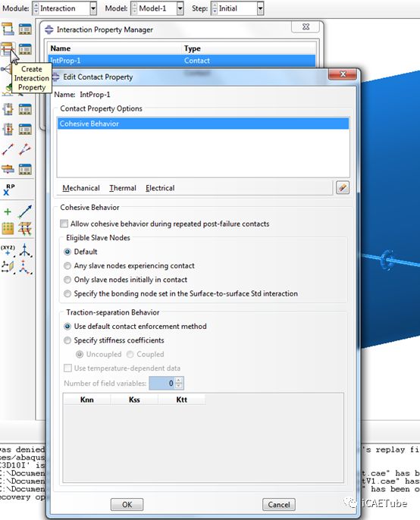The width and height of the screenshot is (420, 520).
Task: Click the Create Interaction tool icon
Action: coord(8,29)
